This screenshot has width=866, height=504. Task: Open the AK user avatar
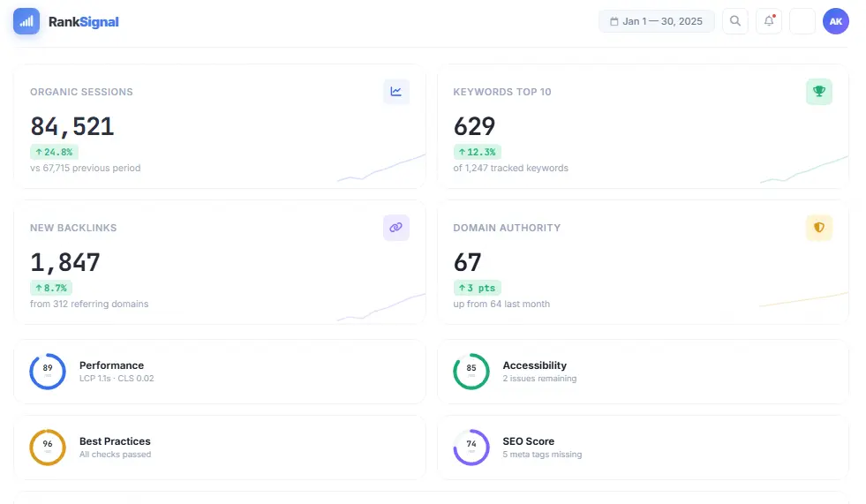click(x=836, y=21)
